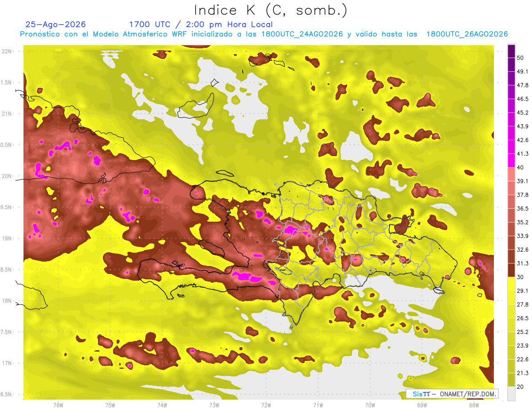532x411 pixels.
Task: Click the "76W" longitude label
Action: (x=58, y=405)
